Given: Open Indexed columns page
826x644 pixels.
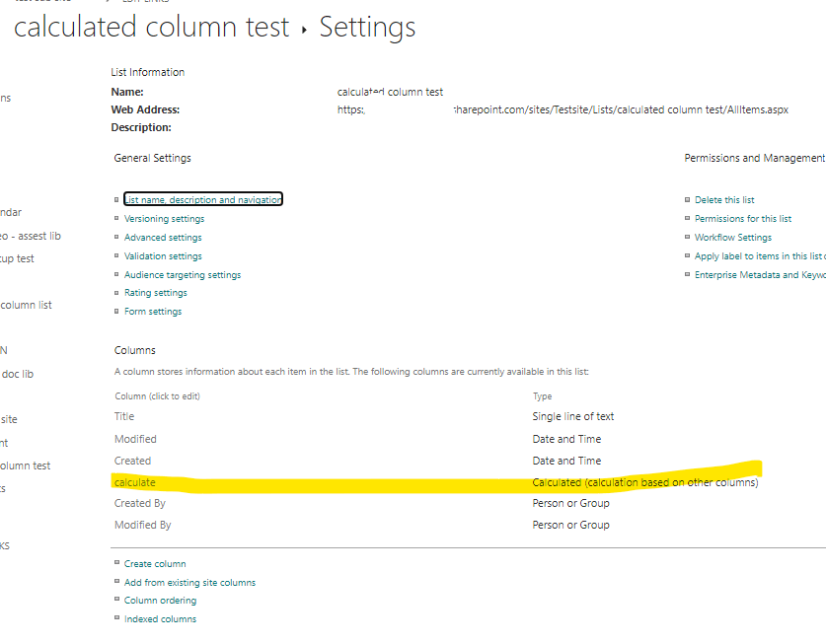Looking at the screenshot, I should click(x=160, y=619).
